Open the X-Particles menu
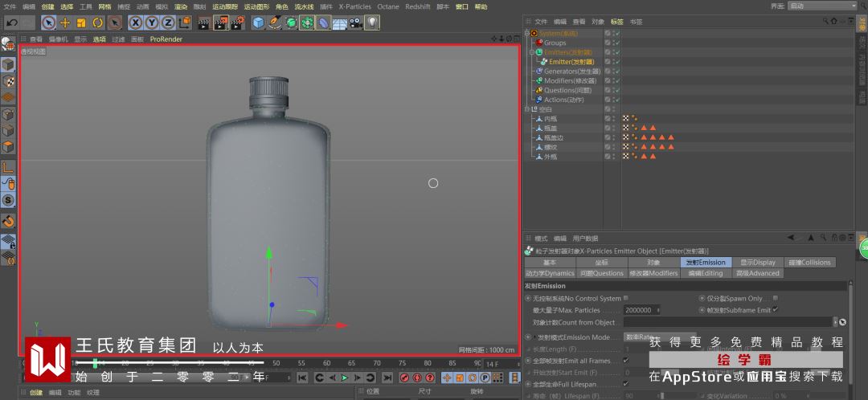 354,6
